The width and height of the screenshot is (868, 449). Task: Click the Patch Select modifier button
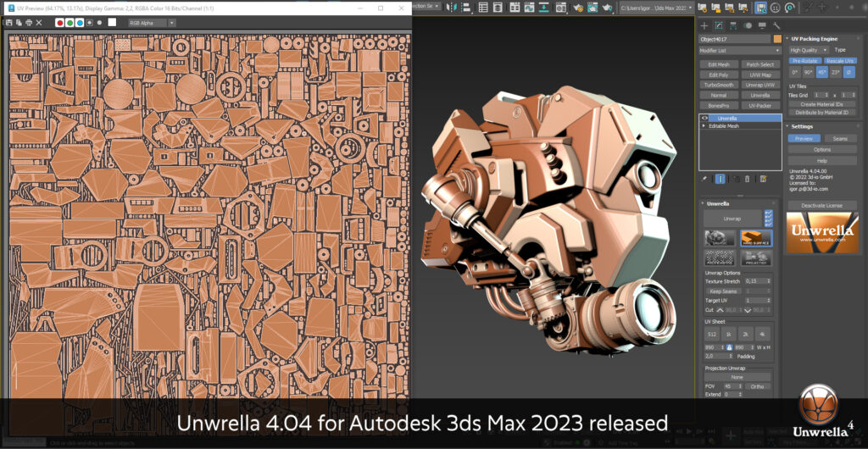coord(760,64)
